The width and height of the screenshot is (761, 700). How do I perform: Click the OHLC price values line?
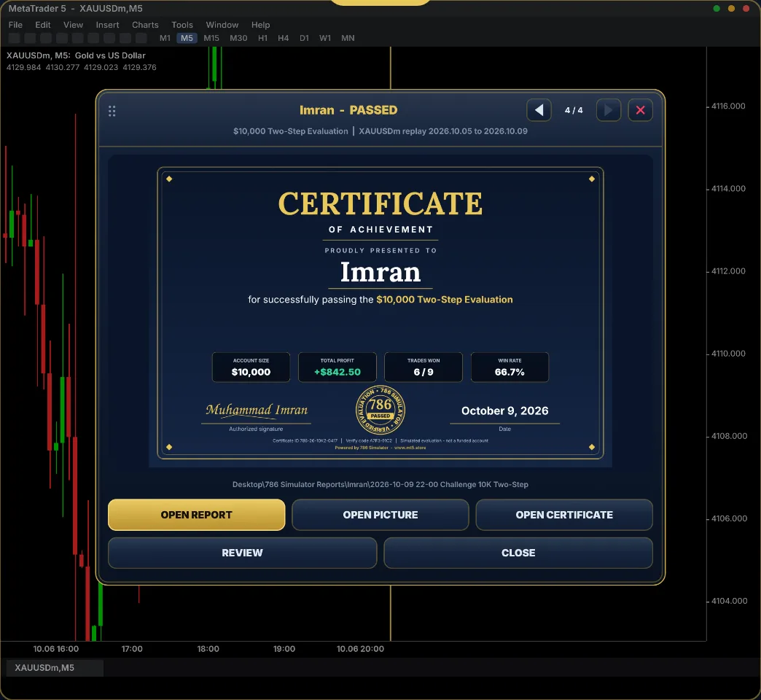click(x=82, y=68)
